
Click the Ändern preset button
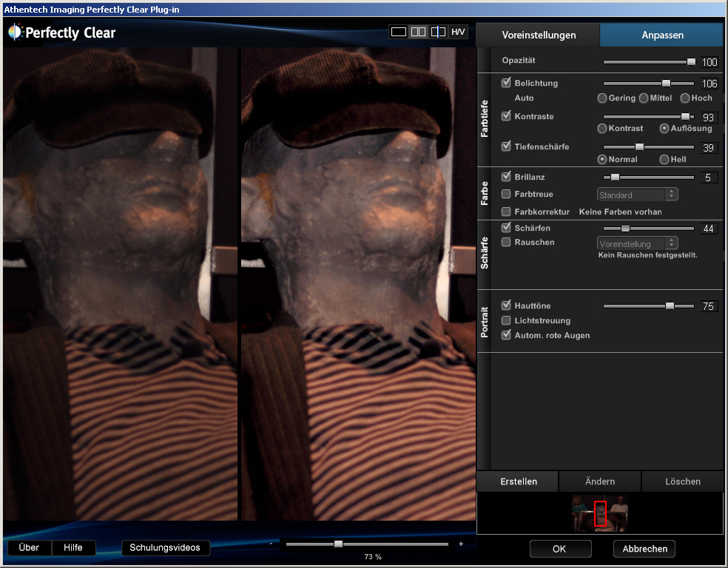pyautogui.click(x=600, y=481)
